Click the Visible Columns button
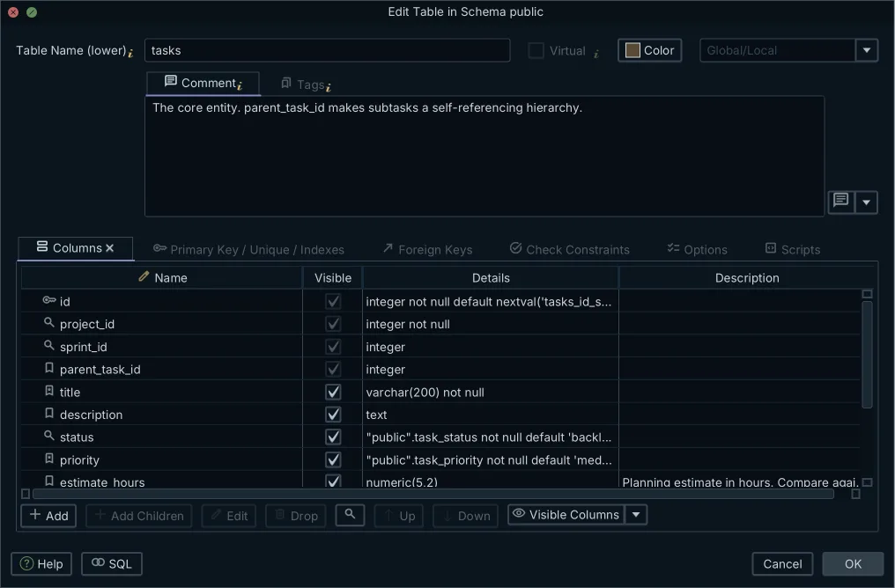The image size is (895, 588). [566, 515]
